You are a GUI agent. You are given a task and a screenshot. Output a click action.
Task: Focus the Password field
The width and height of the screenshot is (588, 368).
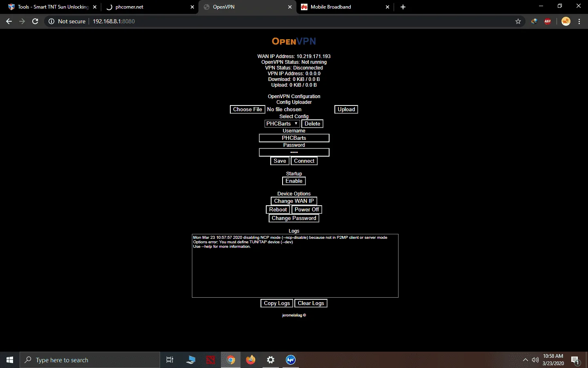point(294,153)
